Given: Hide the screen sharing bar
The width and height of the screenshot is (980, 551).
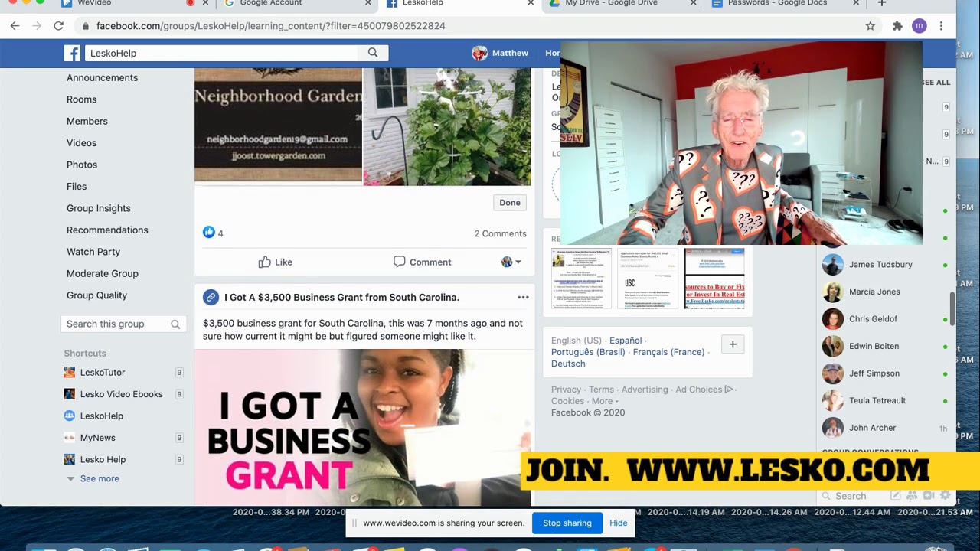Looking at the screenshot, I should click(x=619, y=523).
